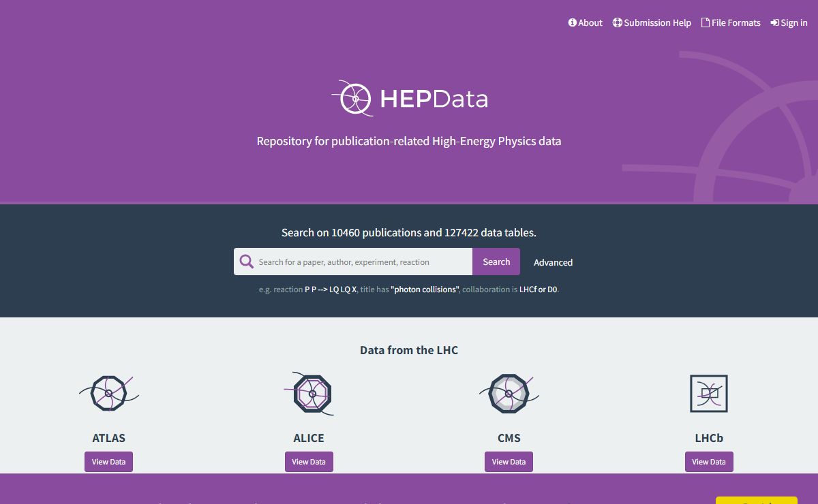
Task: Click the publications count text
Action: point(409,232)
